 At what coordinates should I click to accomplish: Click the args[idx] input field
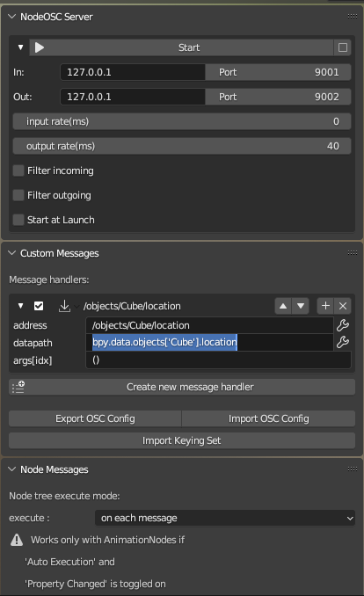coord(218,360)
